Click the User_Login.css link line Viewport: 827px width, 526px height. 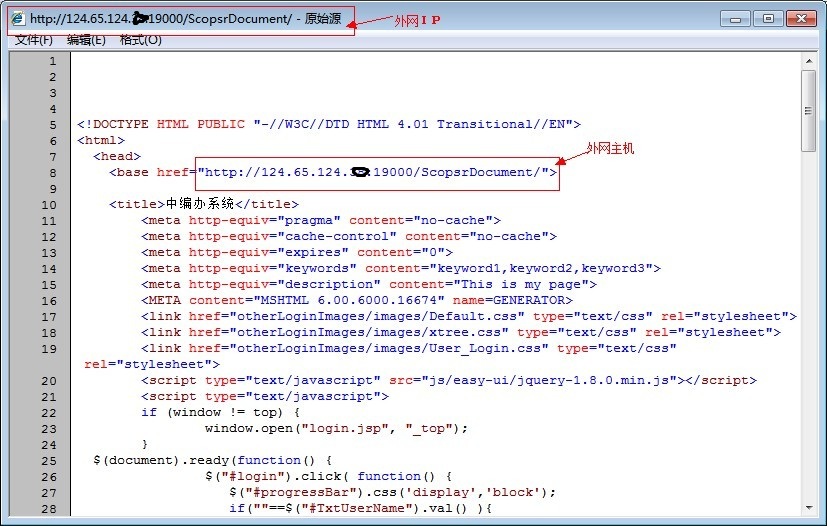click(x=409, y=348)
